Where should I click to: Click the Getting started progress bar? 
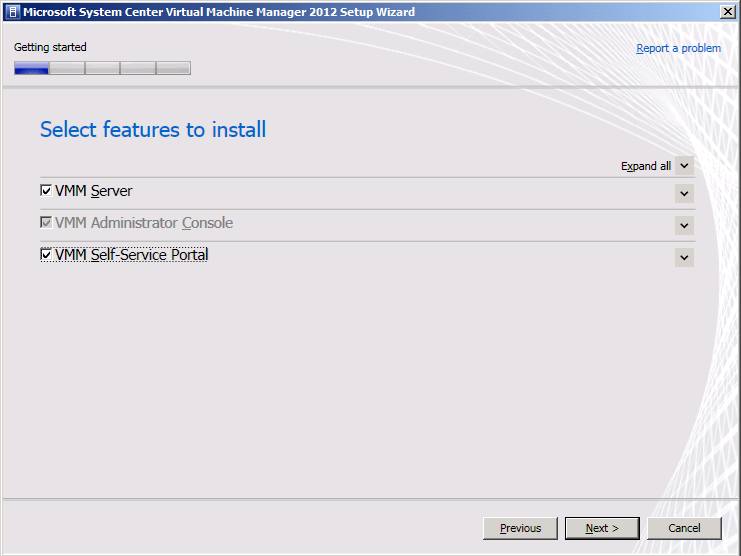[102, 68]
